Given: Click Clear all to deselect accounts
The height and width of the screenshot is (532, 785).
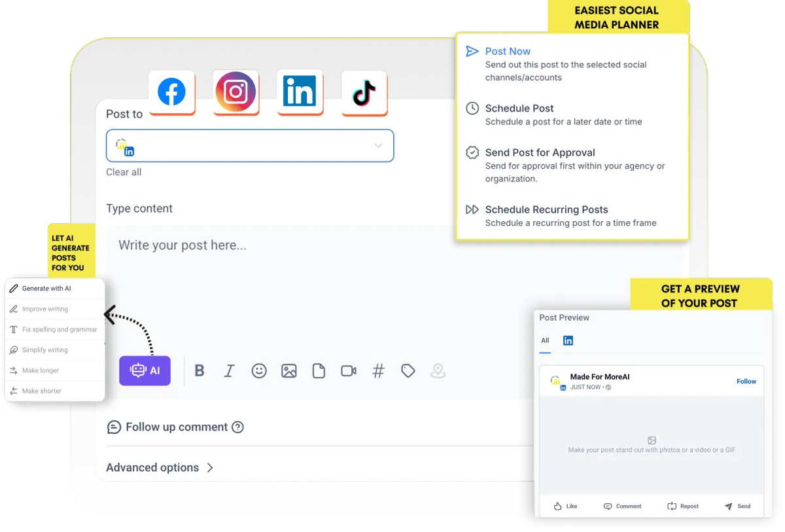Looking at the screenshot, I should [x=124, y=172].
